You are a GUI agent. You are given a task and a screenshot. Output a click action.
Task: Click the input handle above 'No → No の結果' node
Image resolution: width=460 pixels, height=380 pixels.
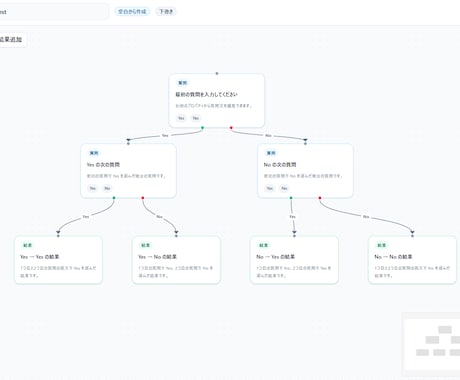(x=412, y=236)
